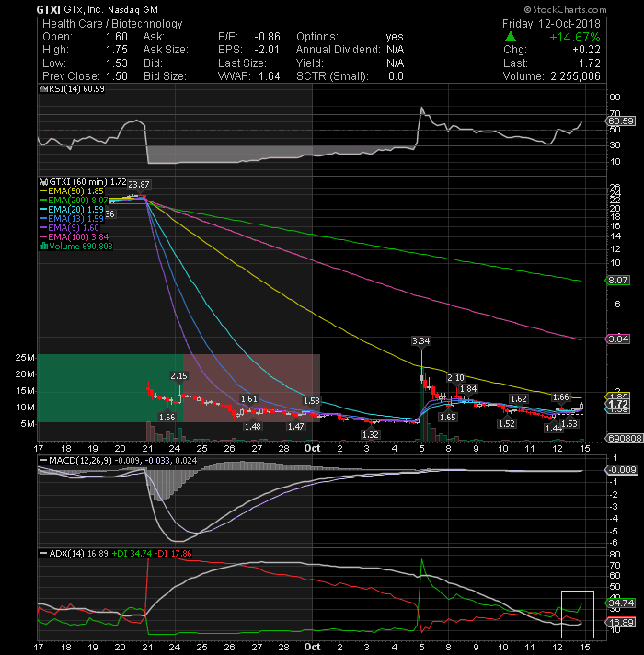Click the green up-triangle change indicator
This screenshot has height=655, width=644.
[x=511, y=37]
